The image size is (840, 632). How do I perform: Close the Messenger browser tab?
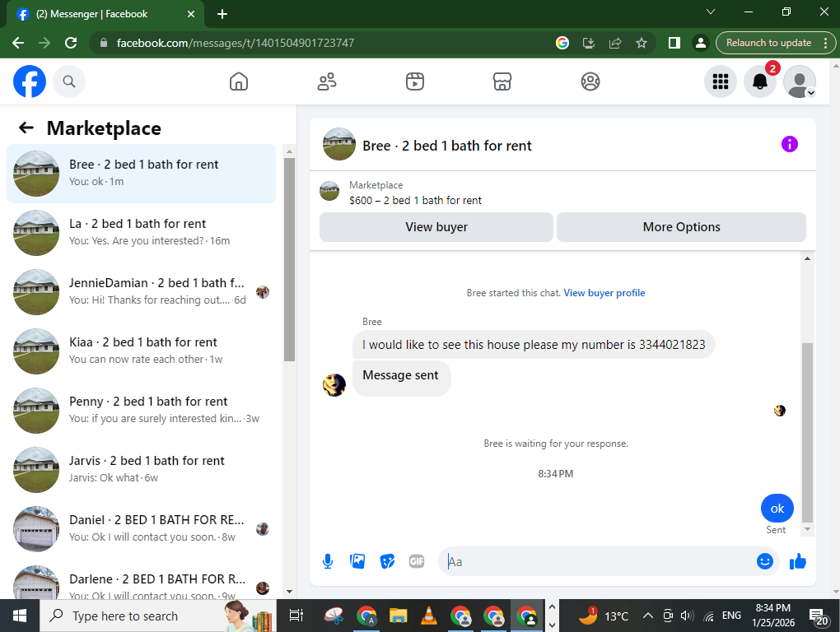coord(191,14)
